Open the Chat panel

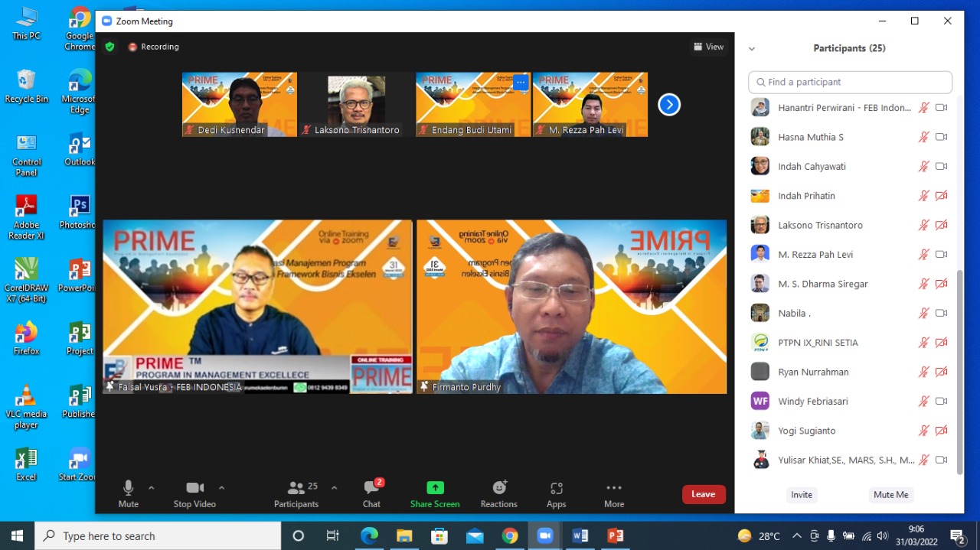372,493
